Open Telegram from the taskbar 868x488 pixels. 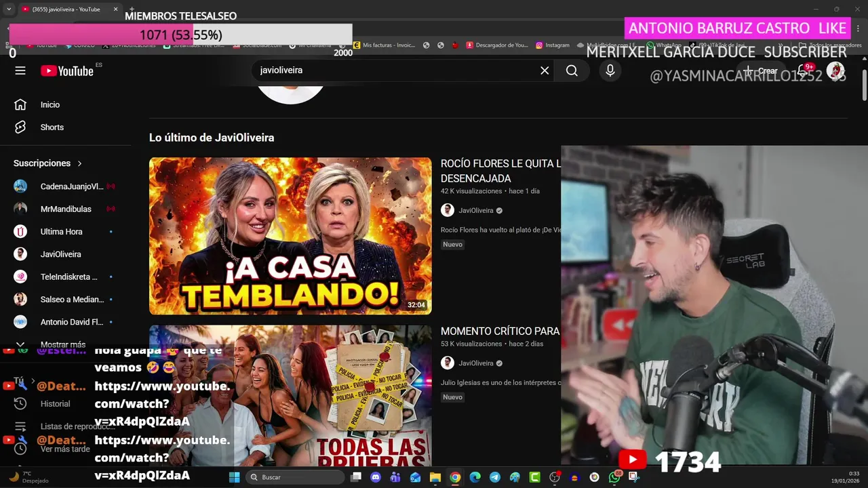coord(494,477)
